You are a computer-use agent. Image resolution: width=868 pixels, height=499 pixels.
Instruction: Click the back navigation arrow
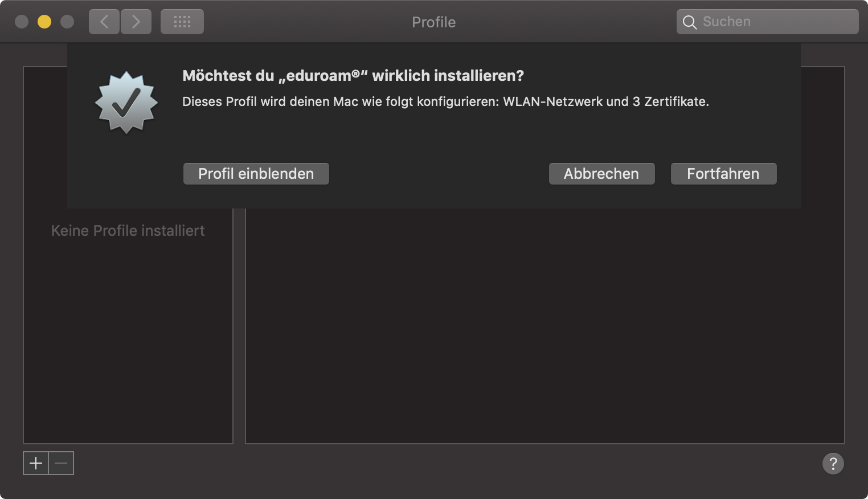pyautogui.click(x=104, y=22)
